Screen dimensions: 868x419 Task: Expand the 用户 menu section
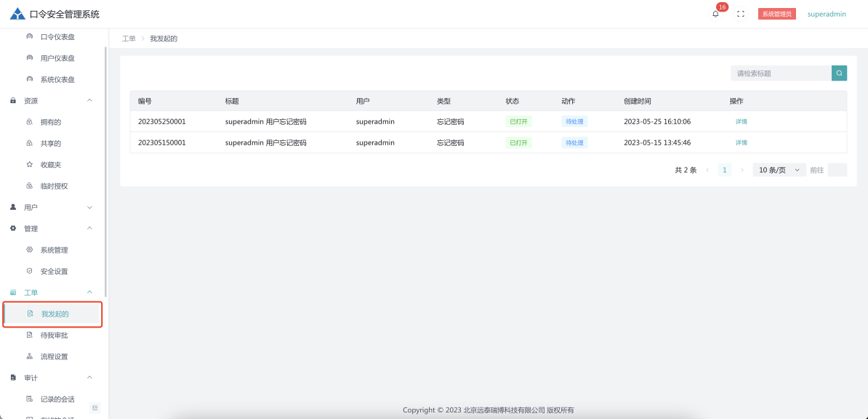89,208
